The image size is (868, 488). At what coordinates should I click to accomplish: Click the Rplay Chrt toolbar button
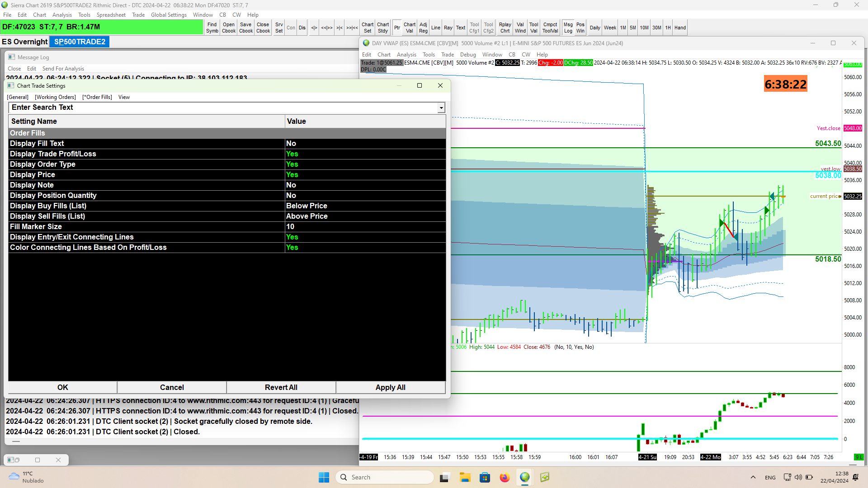click(x=505, y=28)
